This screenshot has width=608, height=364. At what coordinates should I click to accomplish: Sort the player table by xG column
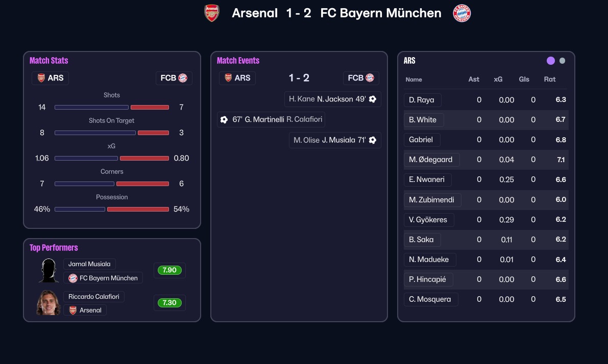click(498, 80)
